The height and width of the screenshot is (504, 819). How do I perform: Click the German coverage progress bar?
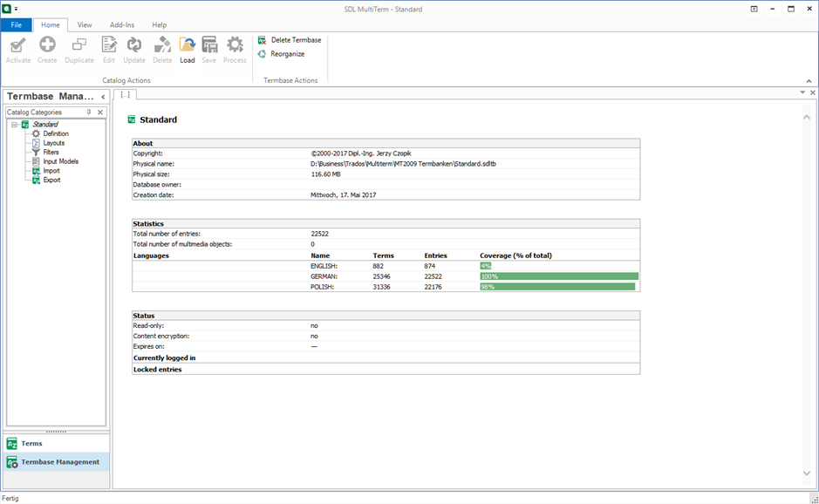[x=558, y=276]
